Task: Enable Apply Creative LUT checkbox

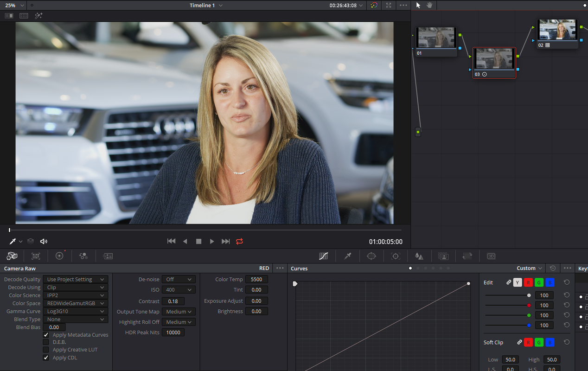Action: (x=46, y=350)
